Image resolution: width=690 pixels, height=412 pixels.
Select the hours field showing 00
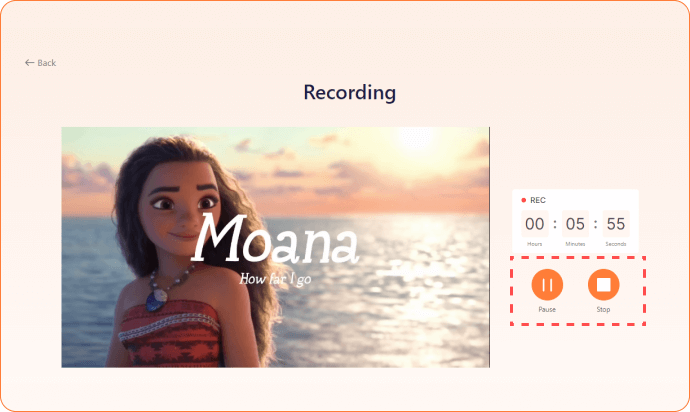coord(535,224)
